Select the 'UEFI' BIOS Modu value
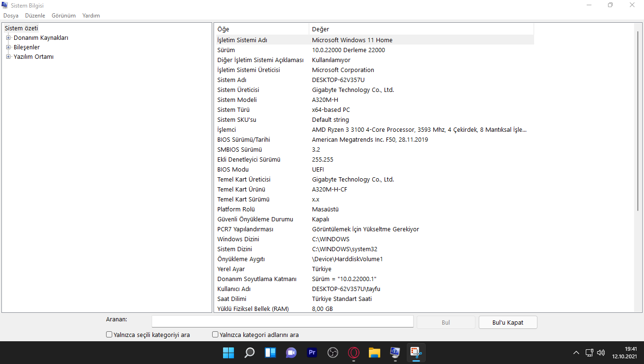This screenshot has width=644, height=364. 318,170
